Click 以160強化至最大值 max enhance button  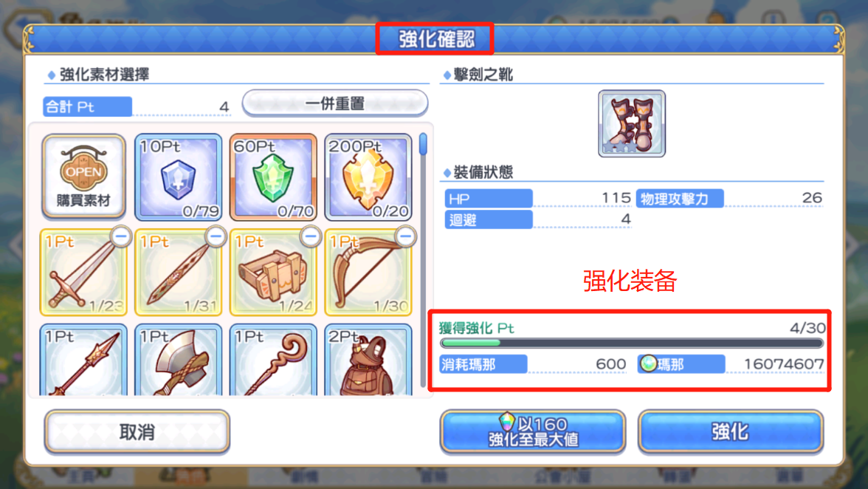533,432
